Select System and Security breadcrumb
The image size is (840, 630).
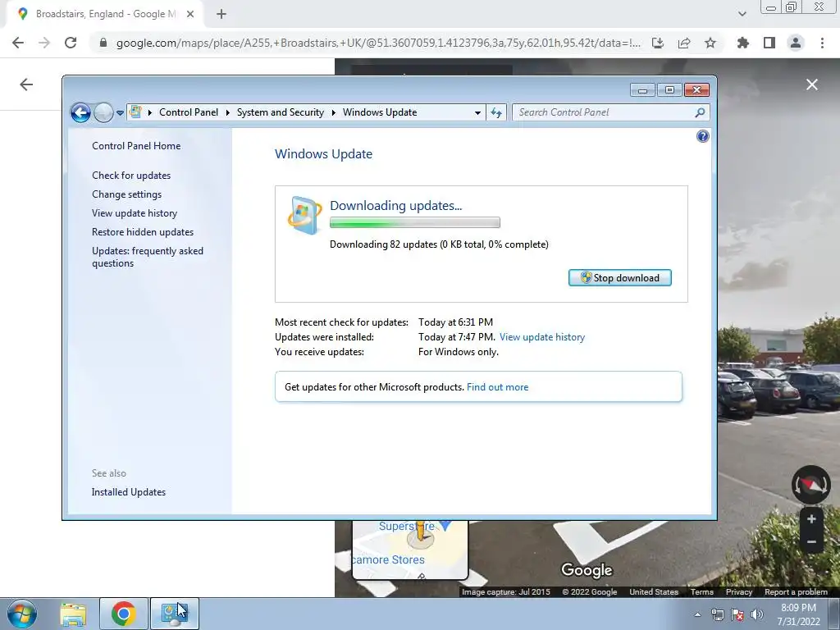pyautogui.click(x=281, y=112)
